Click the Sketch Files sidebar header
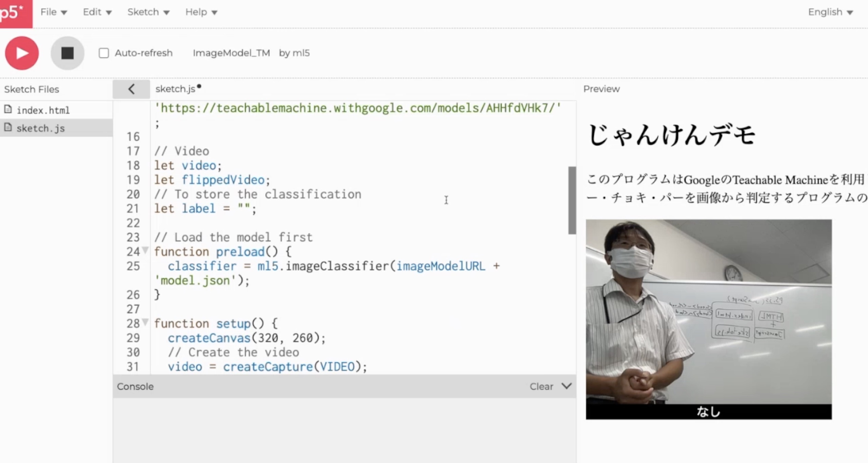The width and height of the screenshot is (868, 463). click(x=32, y=89)
